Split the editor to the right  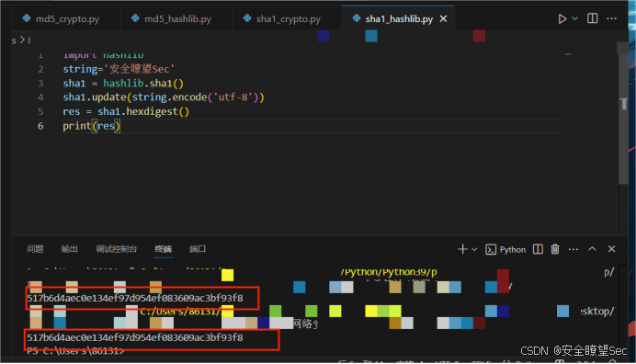[592, 18]
